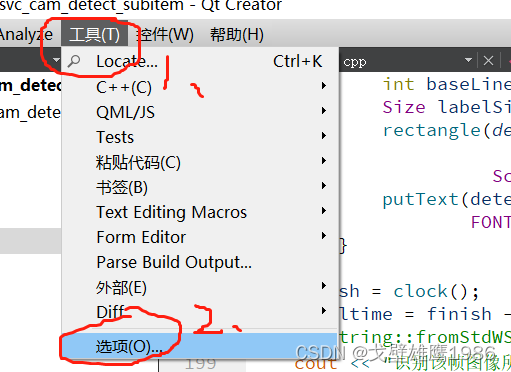Click the Locate magnifier icon
The height and width of the screenshot is (372, 511).
tap(74, 61)
